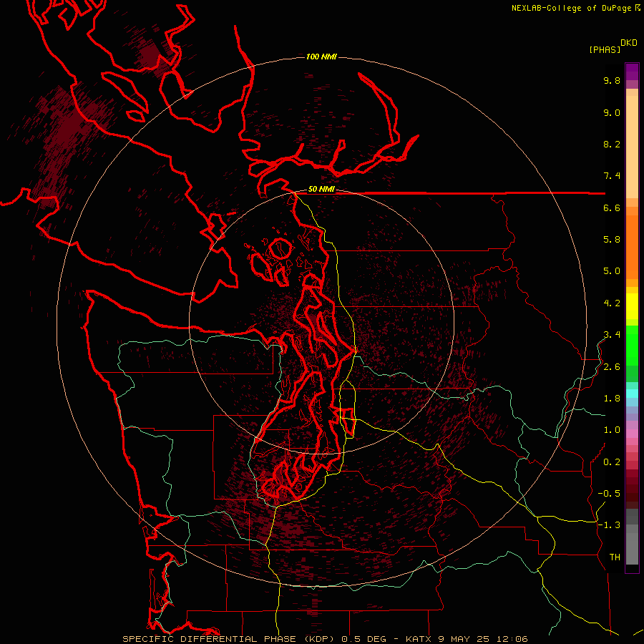Click the 9.8 value on the color scale
Image resolution: width=644 pixels, height=644 pixels.
click(612, 80)
